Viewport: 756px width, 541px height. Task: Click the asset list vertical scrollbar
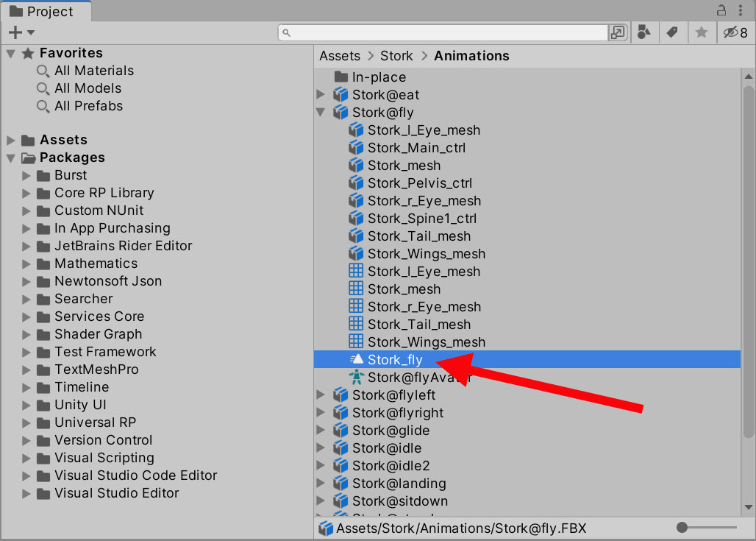click(749, 262)
